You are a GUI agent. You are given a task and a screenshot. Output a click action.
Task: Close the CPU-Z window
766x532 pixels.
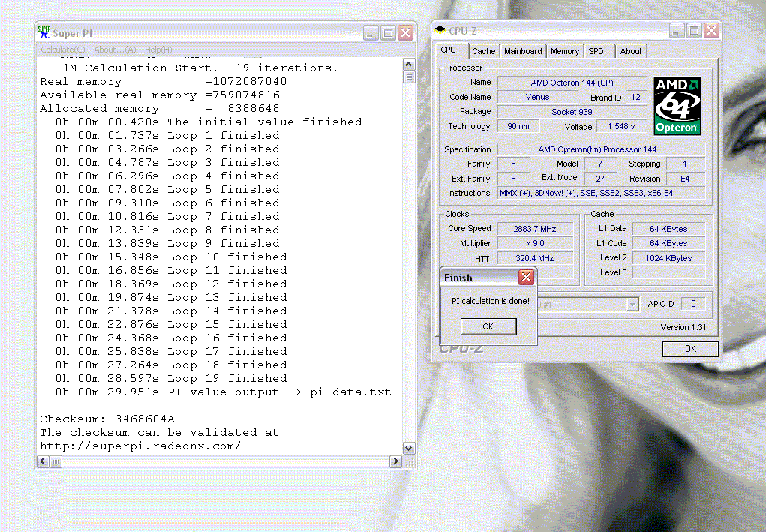tap(712, 31)
